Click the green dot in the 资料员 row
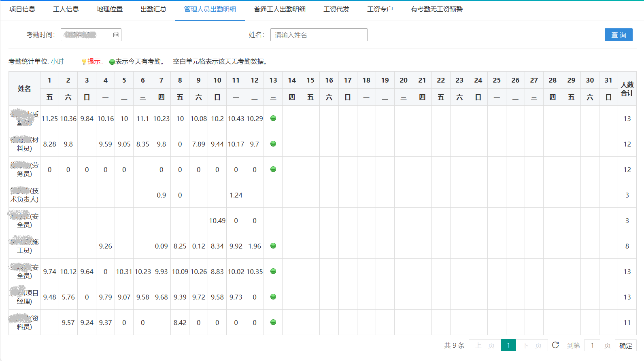This screenshot has width=644, height=361. point(273,322)
